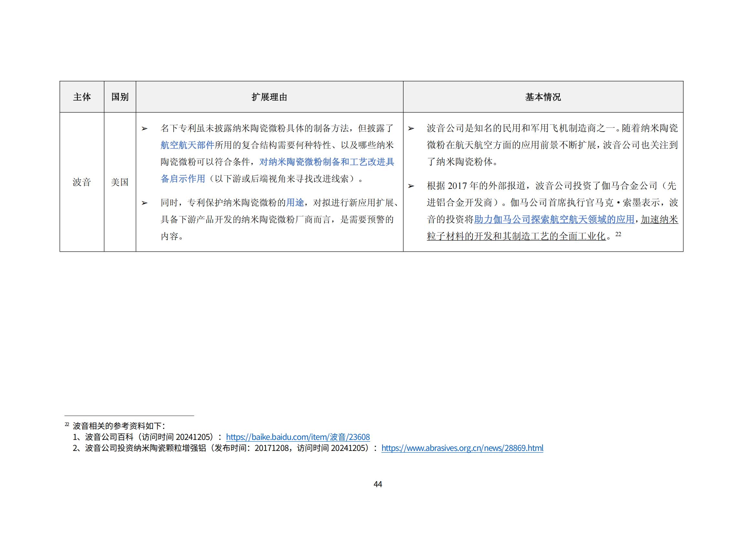The image size is (756, 535).
Task: Open the abrasives.org.cn news footnote link
Action: [x=462, y=448]
